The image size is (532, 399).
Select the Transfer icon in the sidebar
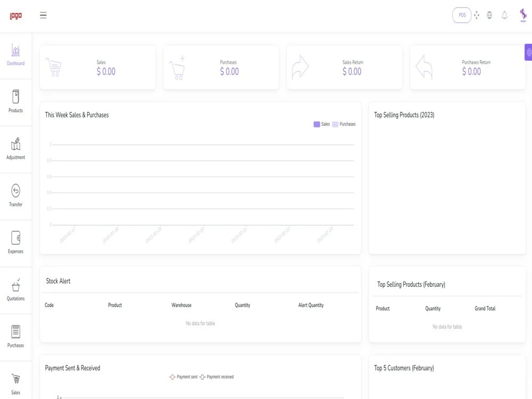[x=16, y=195]
